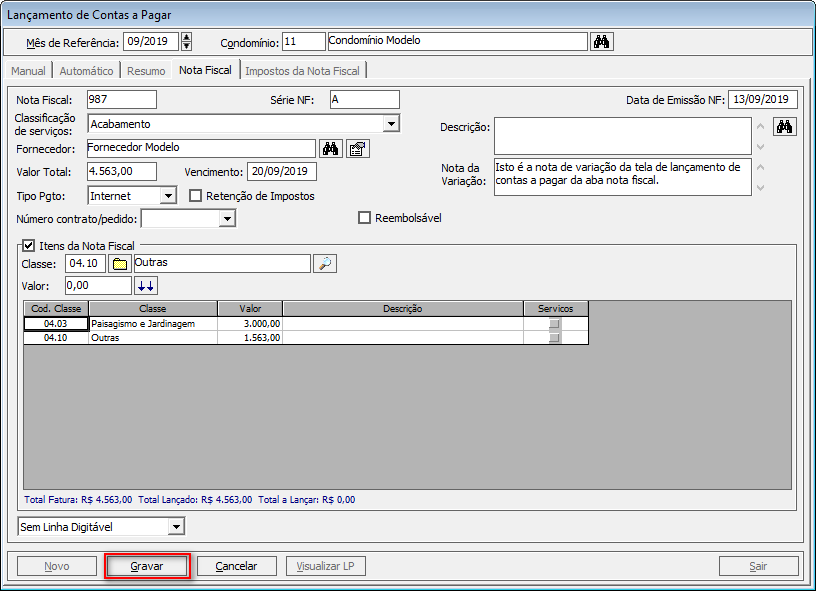This screenshot has width=816, height=591.
Task: Select the Cod. Classe column header
Action: (x=56, y=309)
